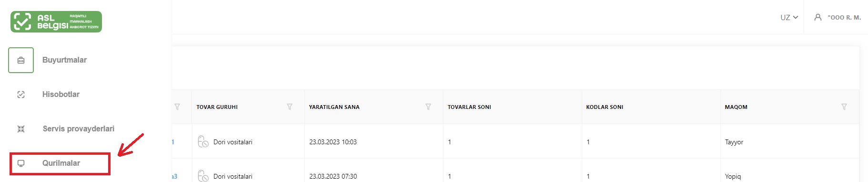Select the Hisobotlar scan icon
The height and width of the screenshot is (182, 868).
[x=21, y=95]
